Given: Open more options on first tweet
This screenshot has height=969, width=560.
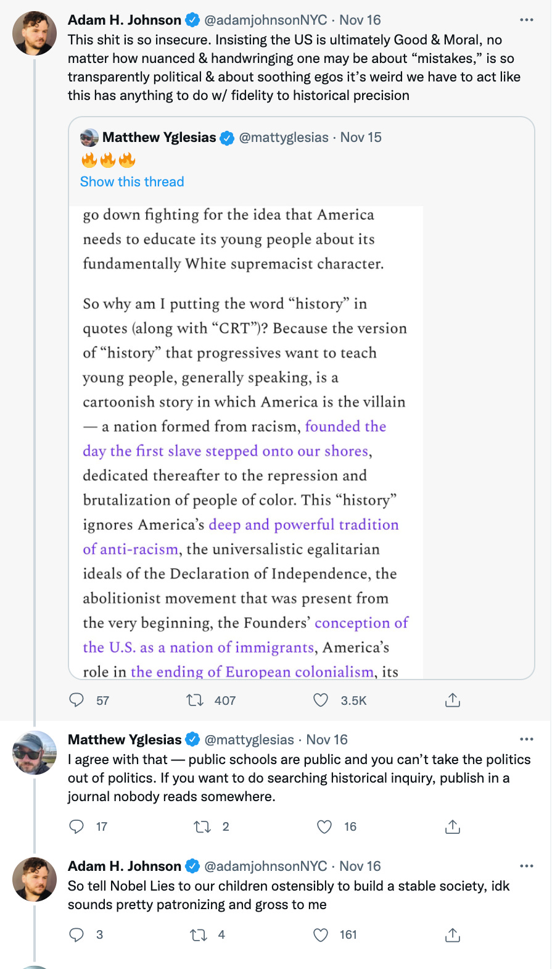Looking at the screenshot, I should (x=526, y=20).
